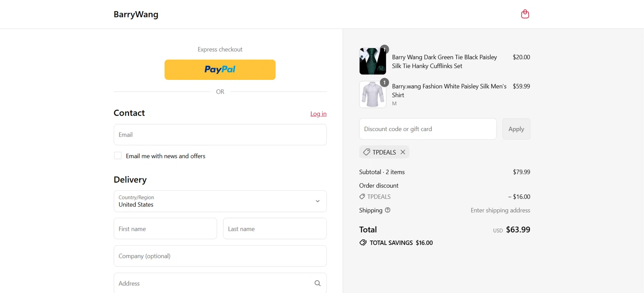Screen dimensions: 644x293
Task: Focus the Discount code or gift card field
Action: (x=428, y=129)
